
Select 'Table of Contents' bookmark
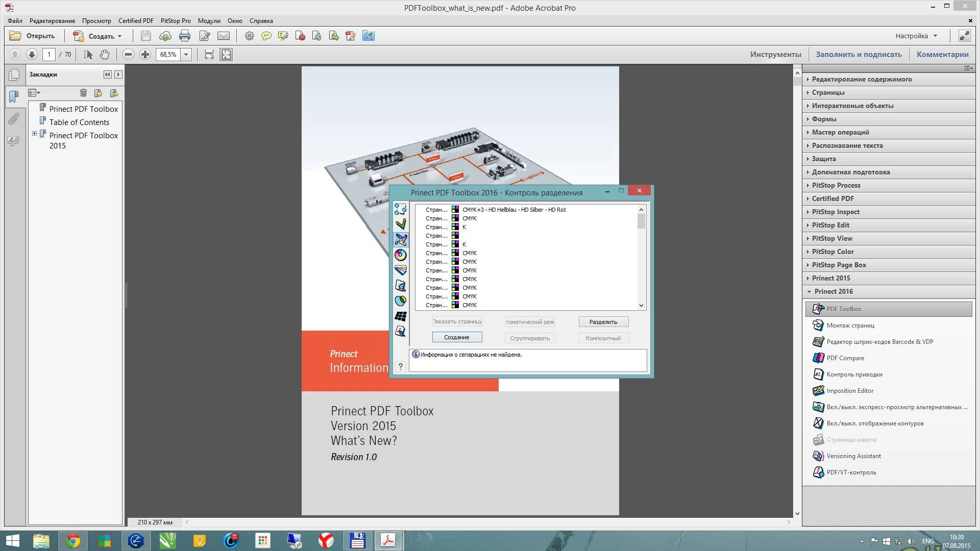[x=79, y=122]
